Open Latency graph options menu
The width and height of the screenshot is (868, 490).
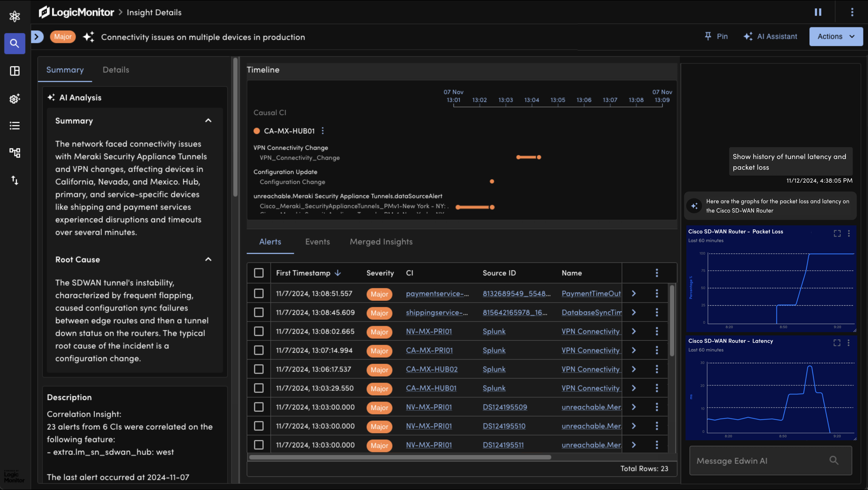[x=849, y=343]
